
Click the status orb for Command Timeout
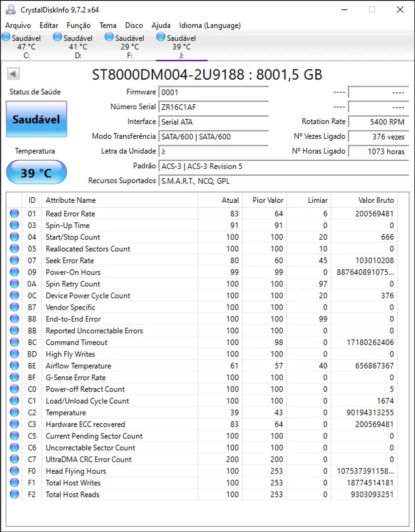15,342
